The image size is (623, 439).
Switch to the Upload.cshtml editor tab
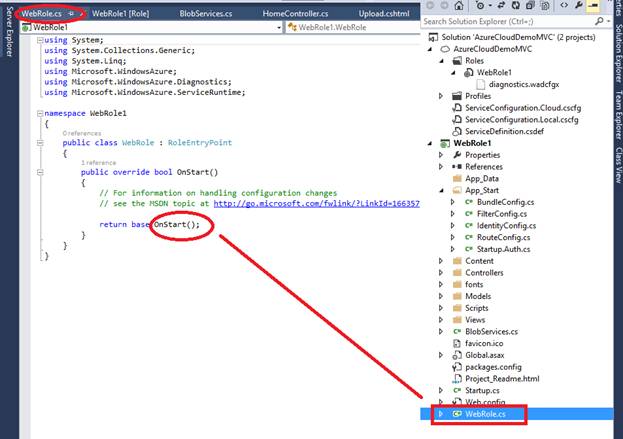click(384, 14)
